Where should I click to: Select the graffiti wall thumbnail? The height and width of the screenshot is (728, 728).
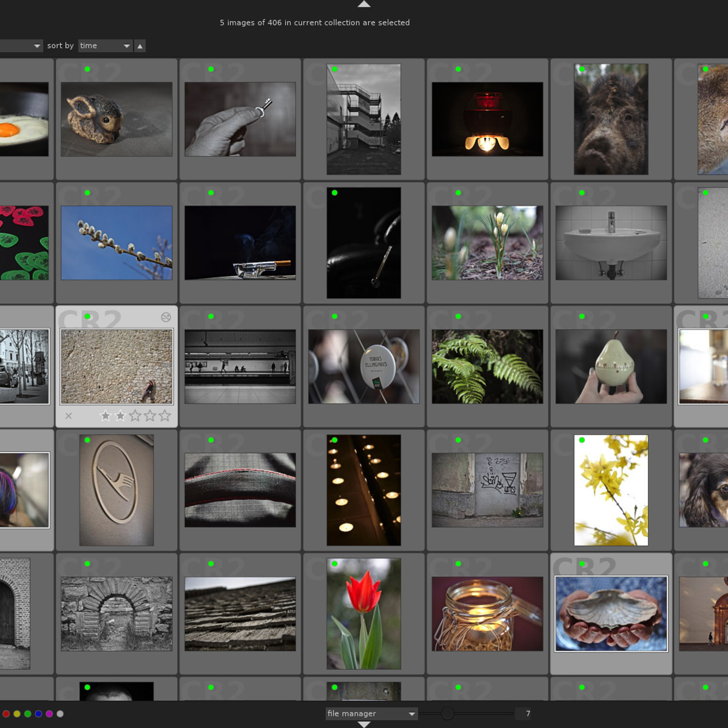pyautogui.click(x=488, y=490)
